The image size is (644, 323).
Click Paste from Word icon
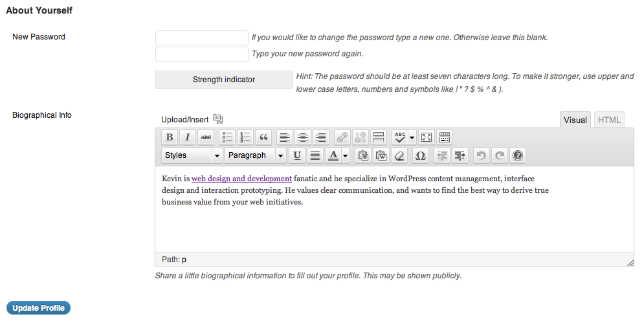coord(381,155)
